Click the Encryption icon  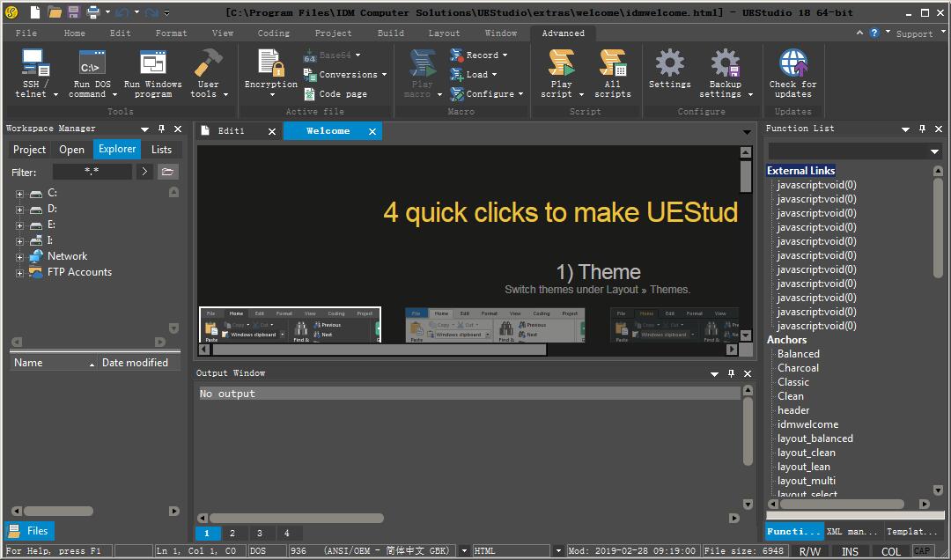(270, 62)
